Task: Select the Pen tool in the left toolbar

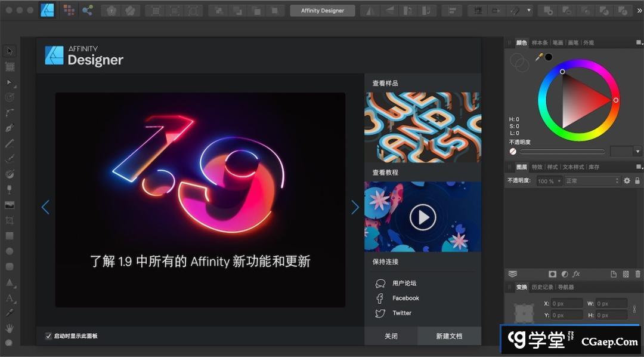Action: point(10,128)
